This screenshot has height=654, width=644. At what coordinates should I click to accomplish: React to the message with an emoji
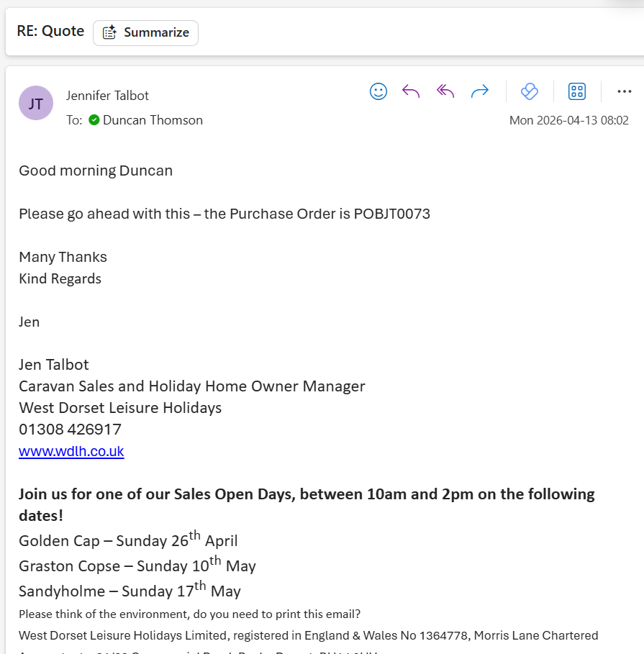point(378,91)
